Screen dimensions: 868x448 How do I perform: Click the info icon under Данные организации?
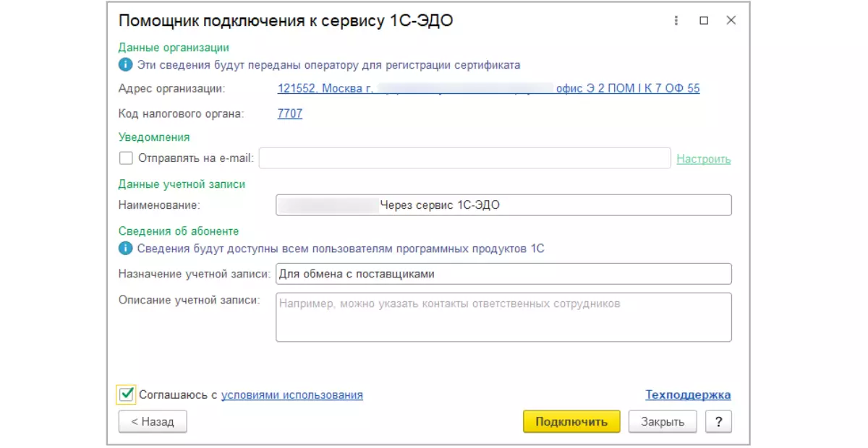coord(125,65)
